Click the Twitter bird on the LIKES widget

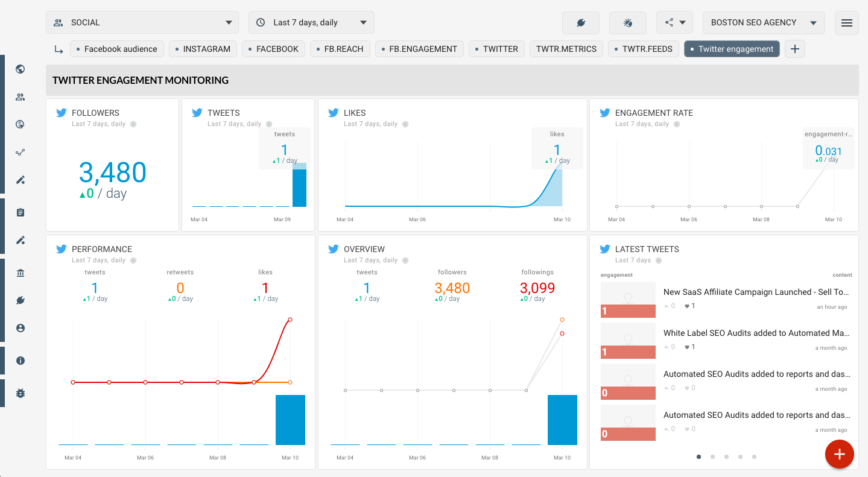(333, 112)
